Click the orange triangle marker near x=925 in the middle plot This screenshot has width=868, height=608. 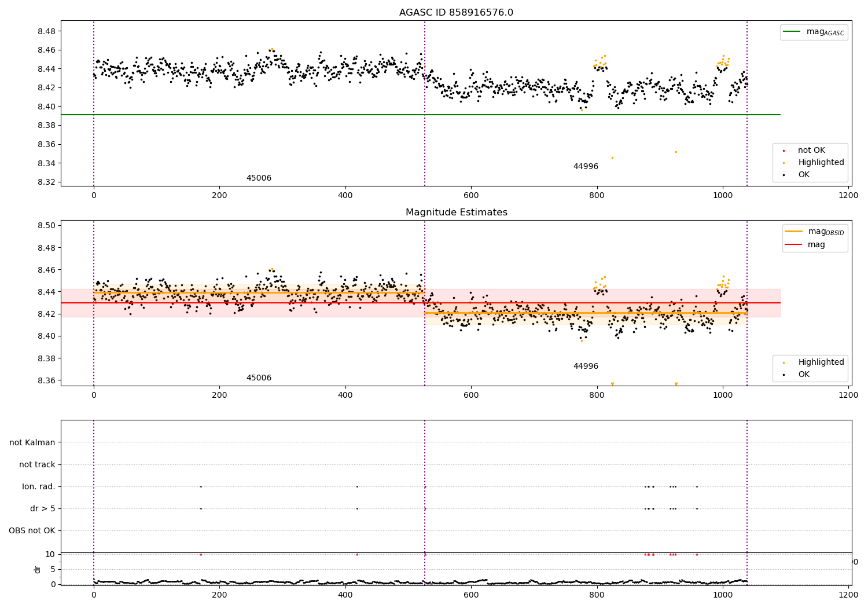pos(676,384)
